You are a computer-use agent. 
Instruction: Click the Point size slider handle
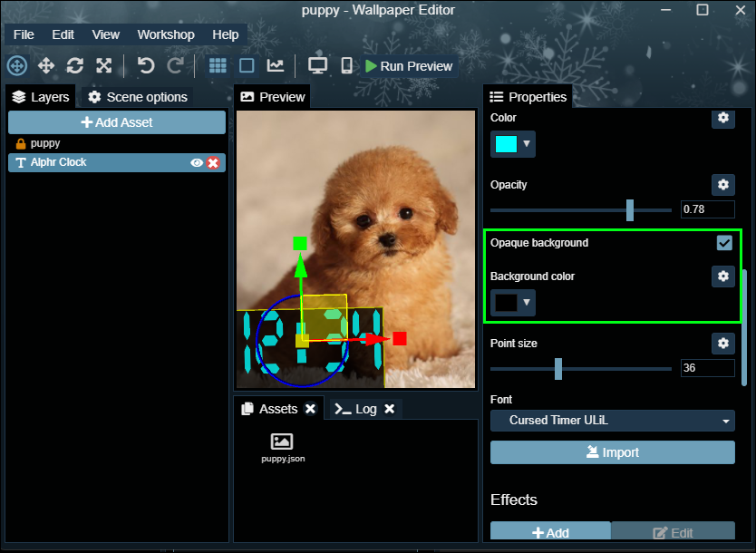point(558,369)
